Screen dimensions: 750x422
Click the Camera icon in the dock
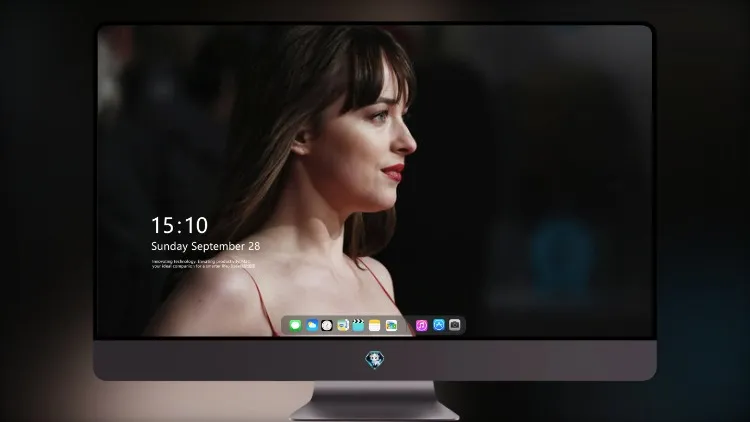point(455,325)
